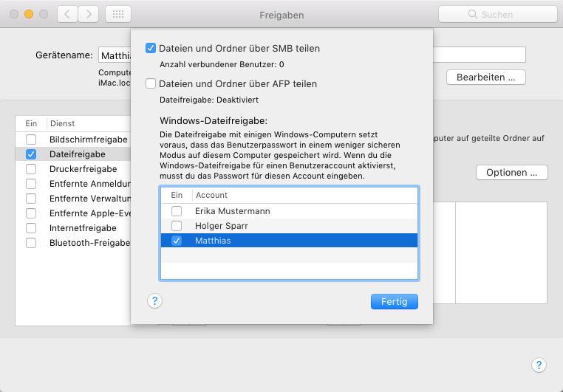Screen dimensions: 563x392
Task: Open help in the options sheet
Action: pyautogui.click(x=154, y=301)
